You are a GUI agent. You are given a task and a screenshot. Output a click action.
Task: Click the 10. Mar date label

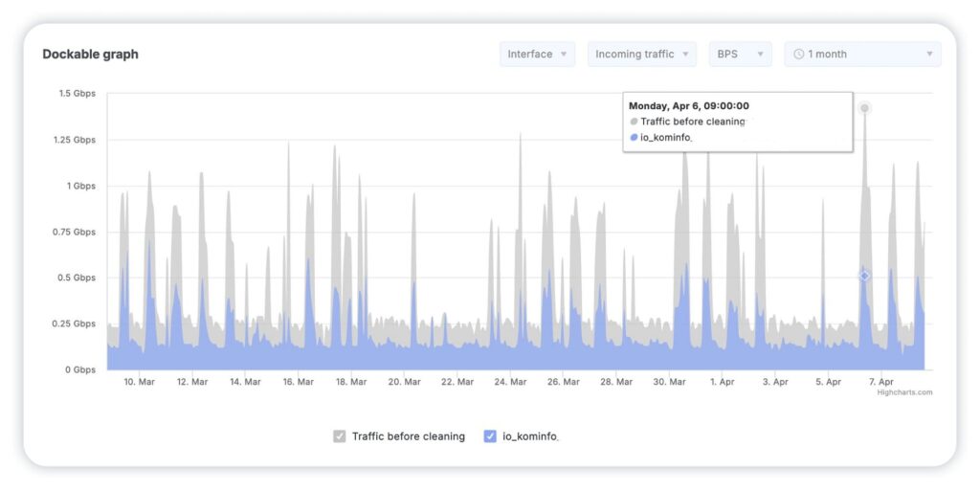click(140, 382)
